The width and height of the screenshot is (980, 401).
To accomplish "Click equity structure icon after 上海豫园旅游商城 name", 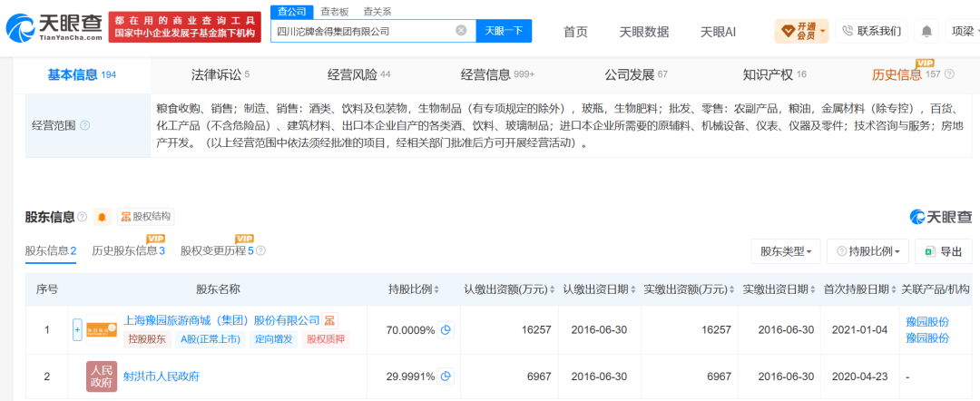I will tap(329, 321).
